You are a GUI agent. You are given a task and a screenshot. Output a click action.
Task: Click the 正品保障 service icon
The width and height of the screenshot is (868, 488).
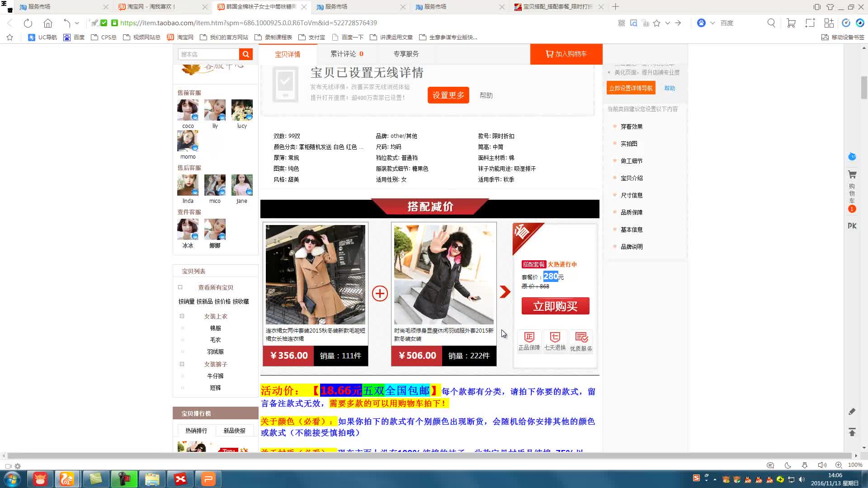click(528, 340)
